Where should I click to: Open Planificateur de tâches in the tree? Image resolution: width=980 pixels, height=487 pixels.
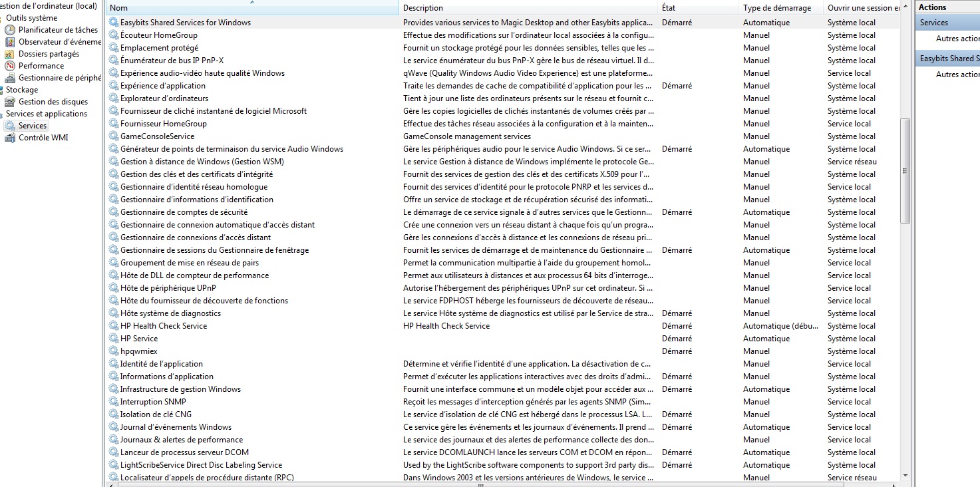pyautogui.click(x=58, y=30)
